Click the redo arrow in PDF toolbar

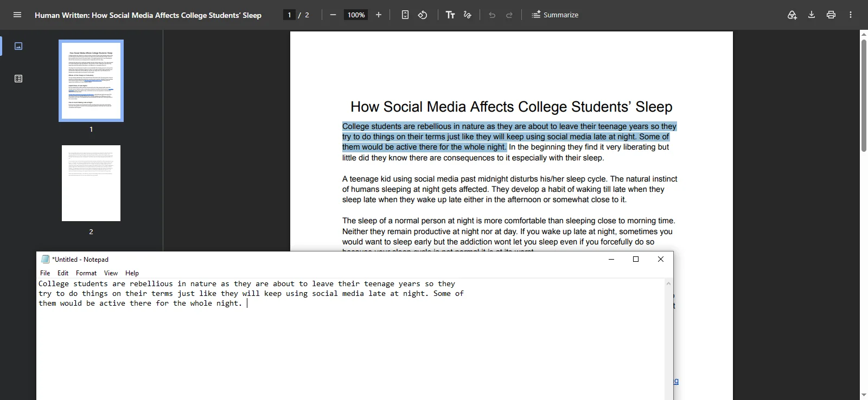tap(509, 15)
